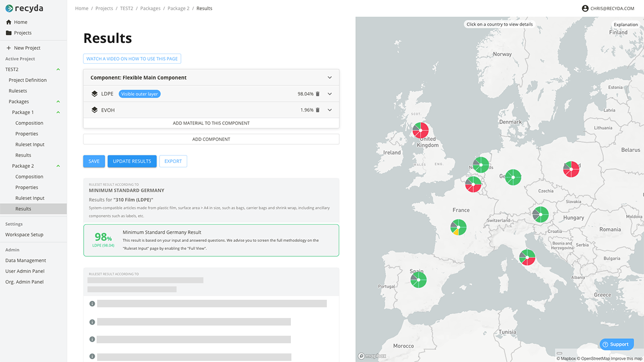Click the Spain pie marker on map

(418, 279)
